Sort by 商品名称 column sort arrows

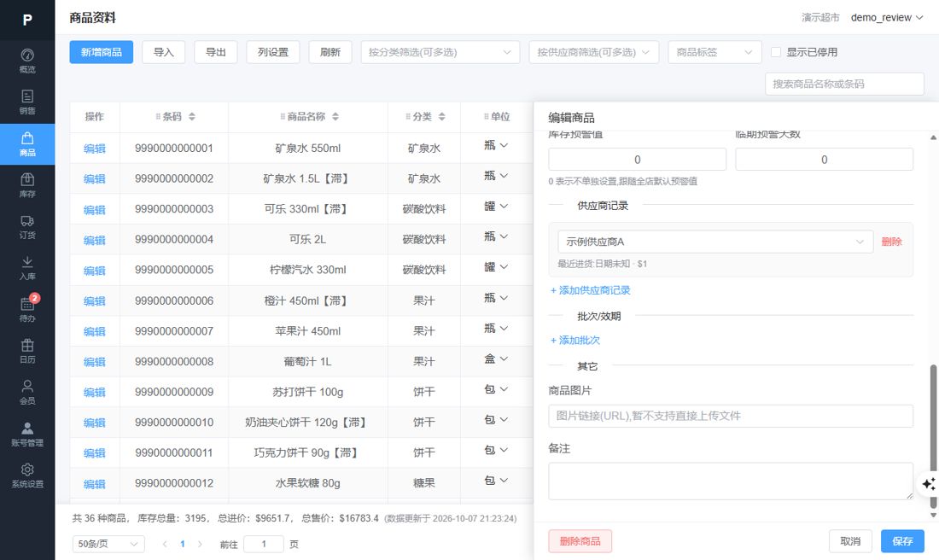[335, 117]
